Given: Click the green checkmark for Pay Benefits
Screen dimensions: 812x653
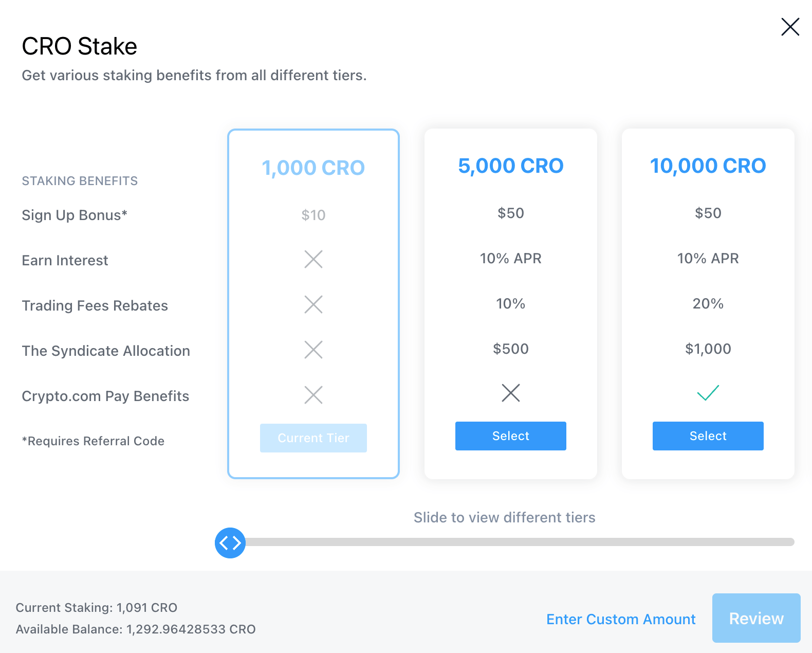Looking at the screenshot, I should point(708,393).
